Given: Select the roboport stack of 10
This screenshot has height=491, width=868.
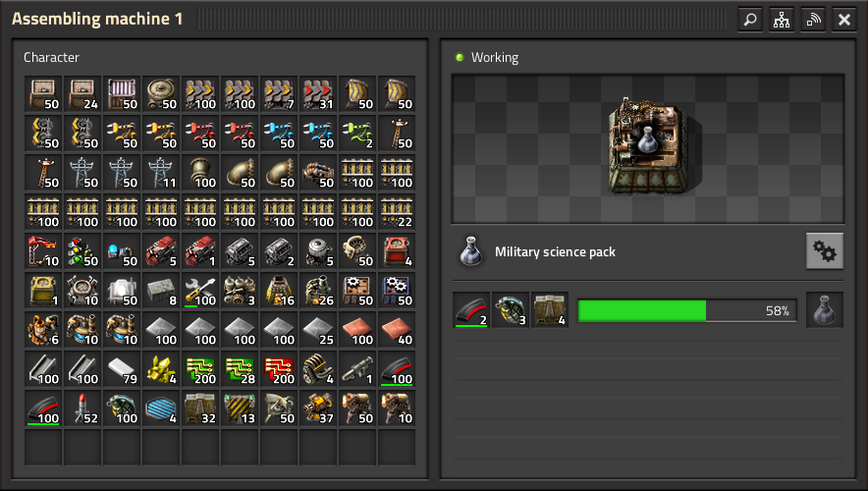Looking at the screenshot, I should (82, 291).
